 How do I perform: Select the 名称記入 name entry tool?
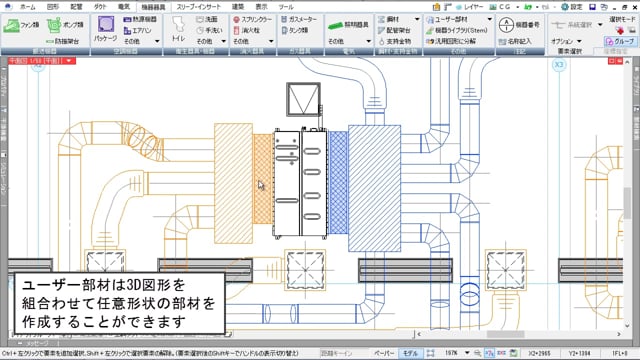coord(516,41)
